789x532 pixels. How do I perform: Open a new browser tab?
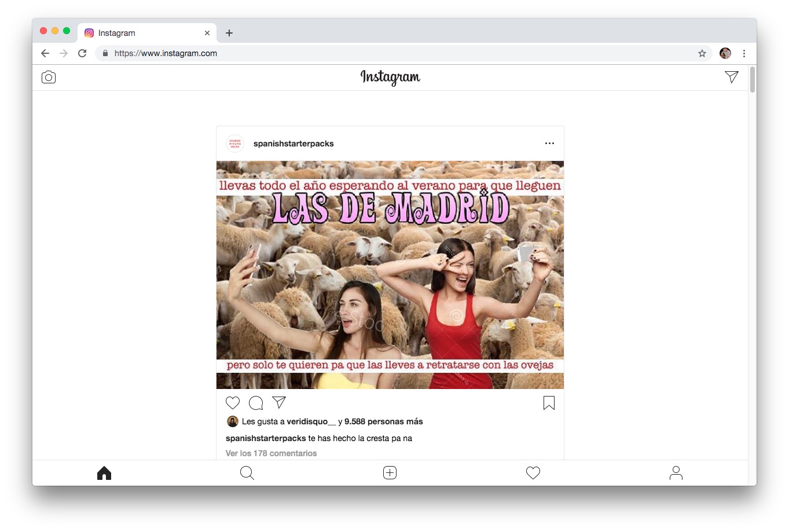click(x=229, y=33)
